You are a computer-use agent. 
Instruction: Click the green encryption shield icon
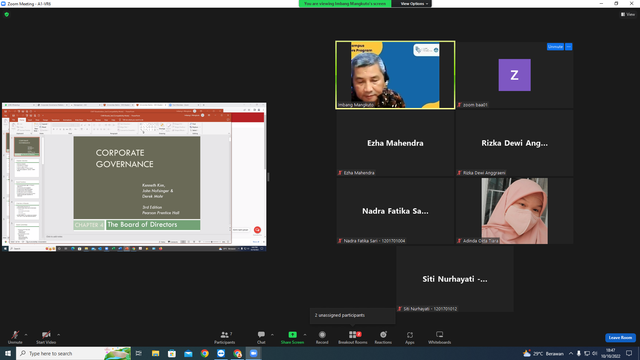click(x=7, y=14)
